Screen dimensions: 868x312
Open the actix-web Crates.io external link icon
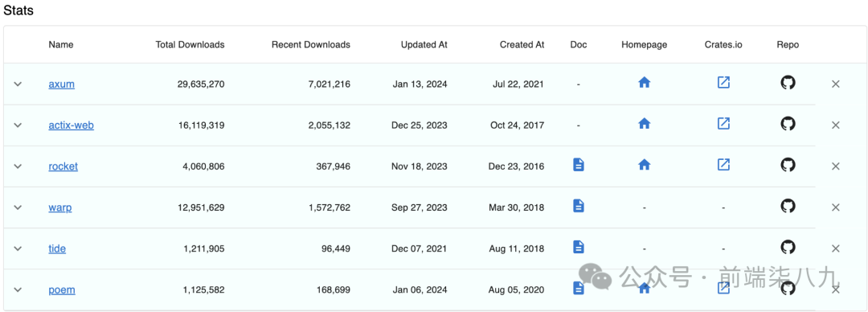(723, 124)
